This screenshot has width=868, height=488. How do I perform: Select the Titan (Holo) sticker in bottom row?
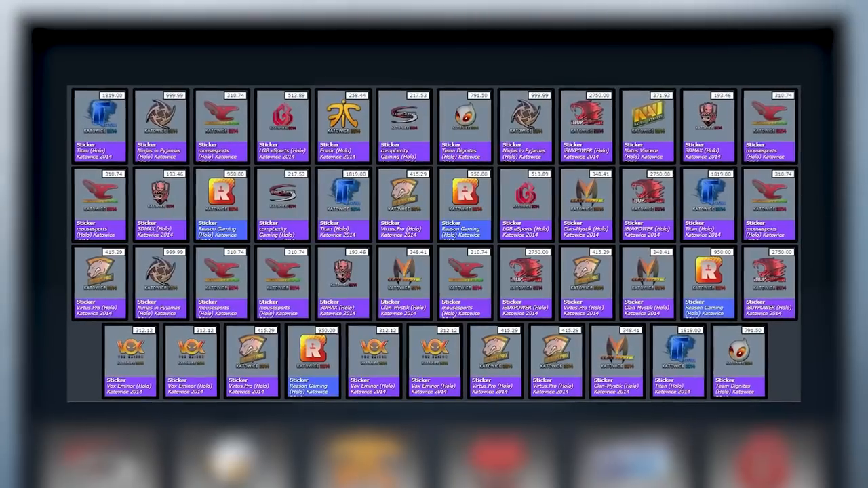point(678,361)
